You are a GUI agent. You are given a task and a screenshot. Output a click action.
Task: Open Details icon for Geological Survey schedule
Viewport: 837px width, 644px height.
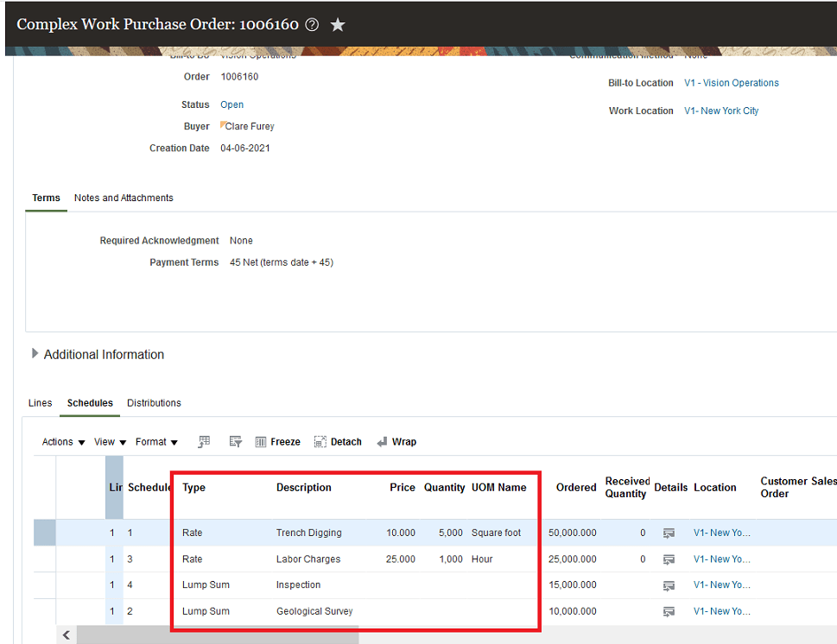coord(669,610)
